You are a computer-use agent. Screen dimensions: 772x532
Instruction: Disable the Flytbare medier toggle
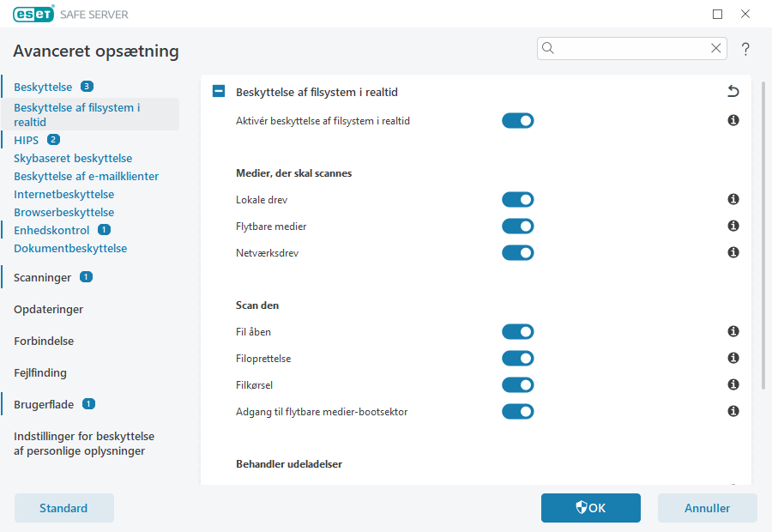(517, 227)
